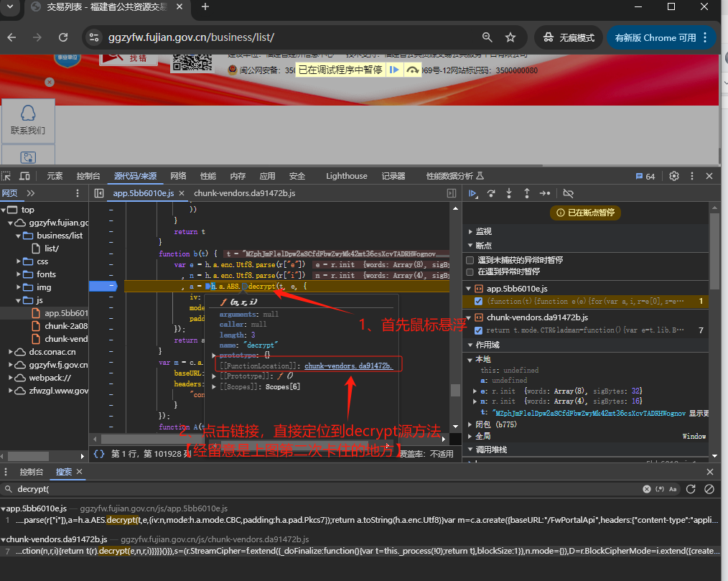Toggle device toolbar icon
The width and height of the screenshot is (728, 581).
[x=24, y=176]
